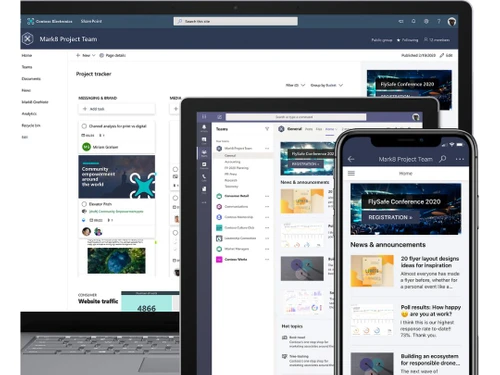The height and width of the screenshot is (375, 500).
Task: Tap the hamburger menu on the phone
Action: click(351, 173)
